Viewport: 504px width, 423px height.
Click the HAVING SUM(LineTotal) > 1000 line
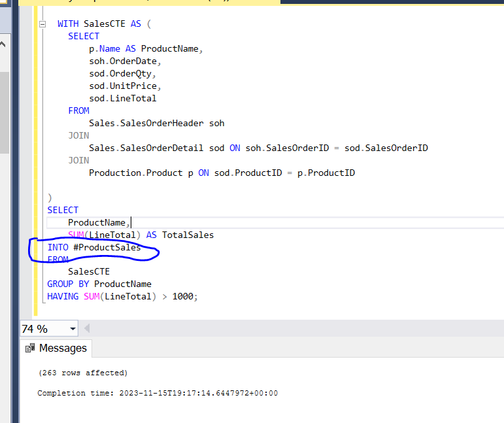[122, 297]
